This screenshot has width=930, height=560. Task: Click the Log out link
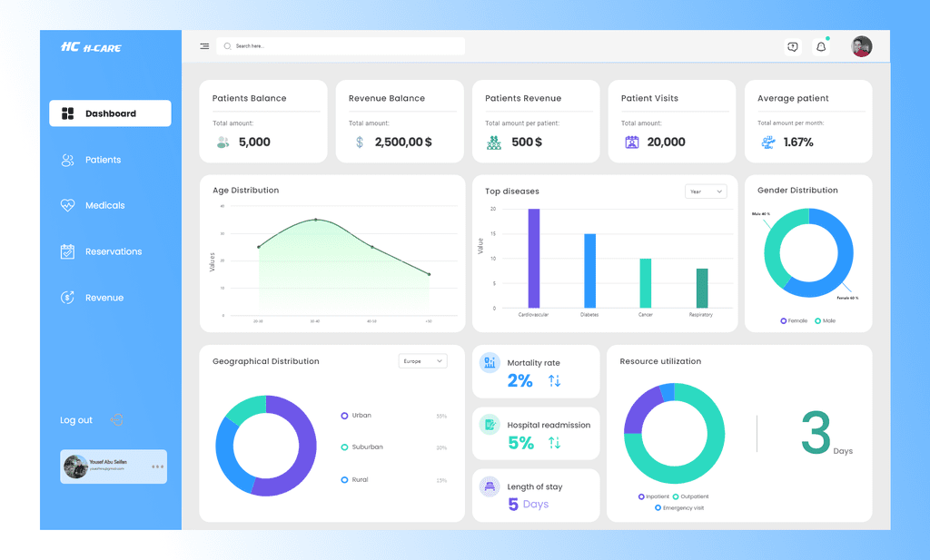(76, 420)
